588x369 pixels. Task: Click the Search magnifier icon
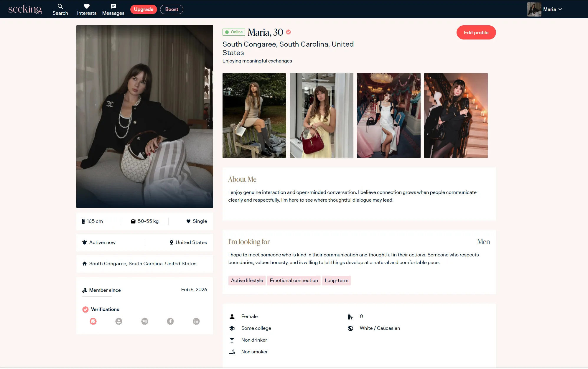[60, 6]
